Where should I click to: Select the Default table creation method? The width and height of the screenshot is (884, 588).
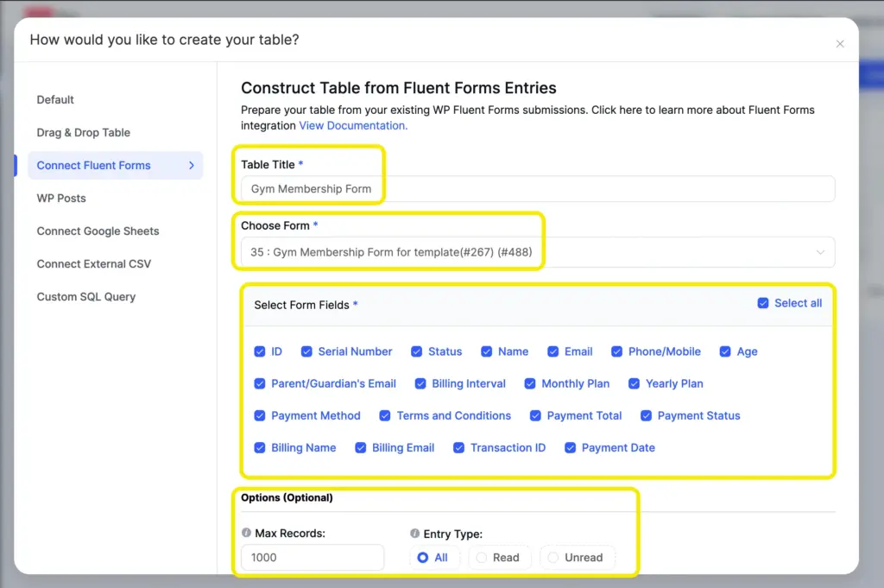(55, 99)
